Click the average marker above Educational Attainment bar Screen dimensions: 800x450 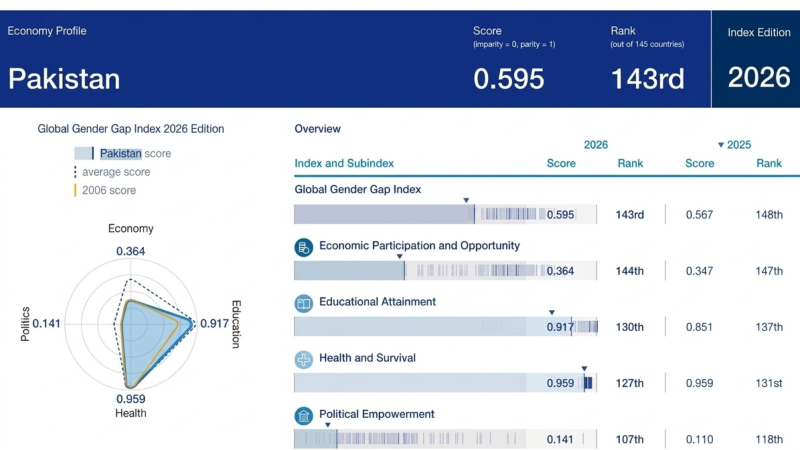click(x=552, y=312)
